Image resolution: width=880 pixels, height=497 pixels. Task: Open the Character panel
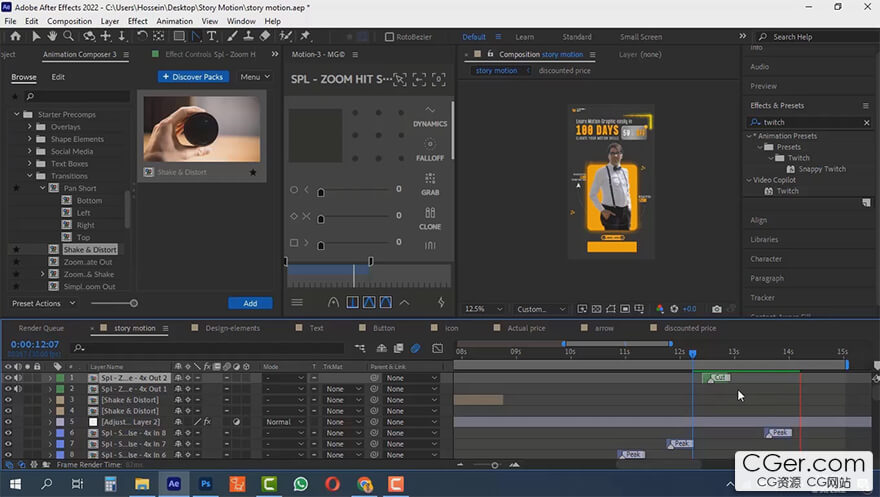point(766,259)
